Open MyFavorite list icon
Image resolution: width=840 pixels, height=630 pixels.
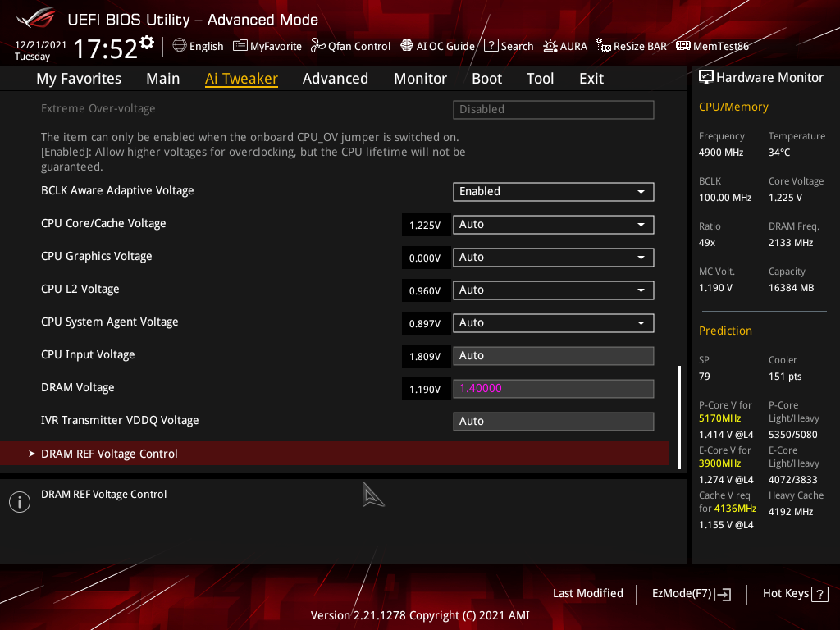(x=240, y=46)
